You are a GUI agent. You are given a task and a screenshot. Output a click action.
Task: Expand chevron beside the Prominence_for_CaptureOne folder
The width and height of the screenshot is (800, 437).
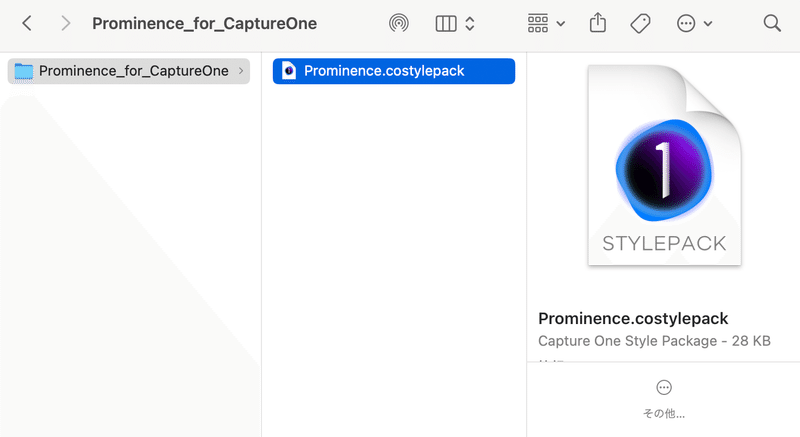241,71
